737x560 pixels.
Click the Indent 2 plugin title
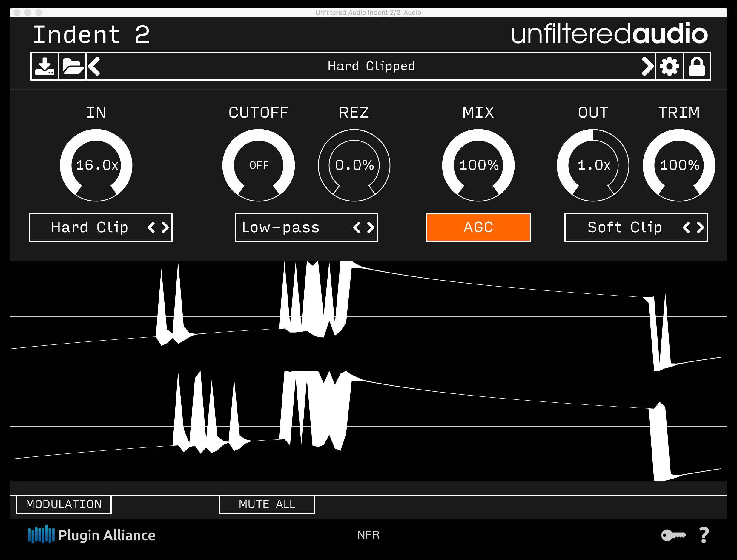pyautogui.click(x=91, y=35)
